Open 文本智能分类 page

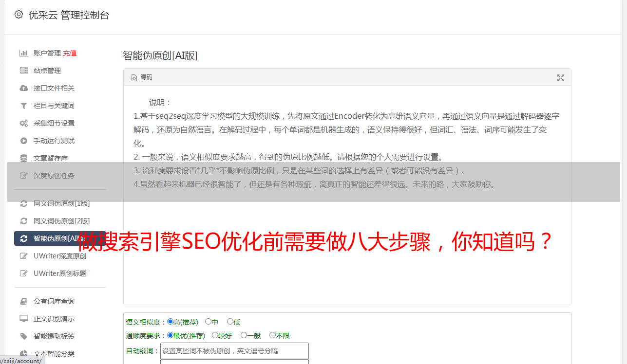point(54,354)
